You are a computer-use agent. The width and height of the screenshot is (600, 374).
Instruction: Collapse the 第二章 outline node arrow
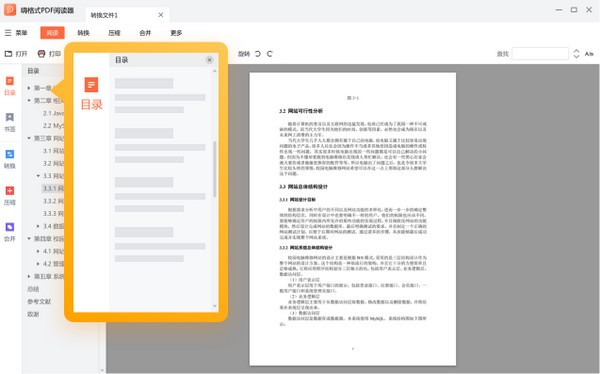[29, 101]
